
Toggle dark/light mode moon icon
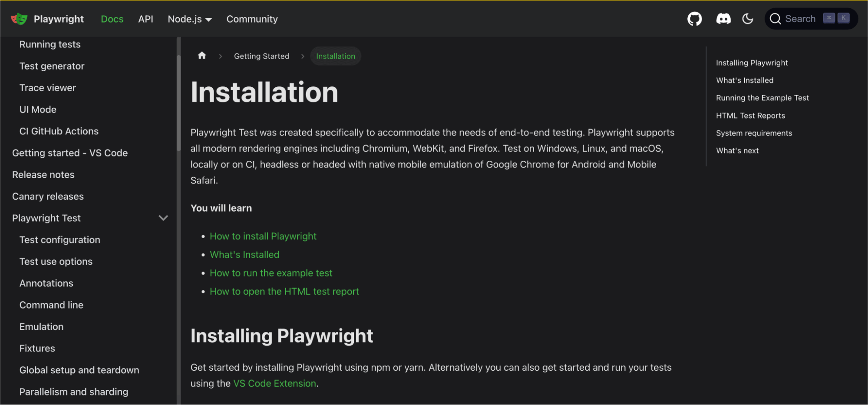point(747,19)
